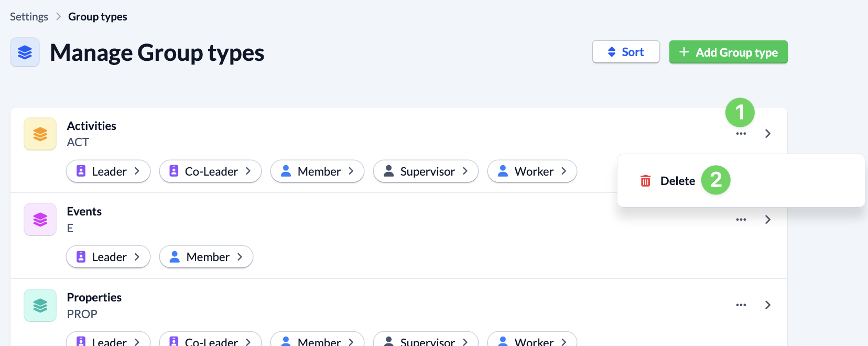This screenshot has height=346, width=868.
Task: Click the green Properties group type icon
Action: click(40, 305)
